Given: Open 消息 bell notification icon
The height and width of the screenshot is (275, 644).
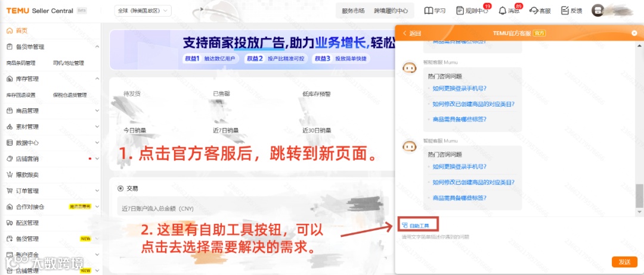Looking at the screenshot, I should coord(502,11).
